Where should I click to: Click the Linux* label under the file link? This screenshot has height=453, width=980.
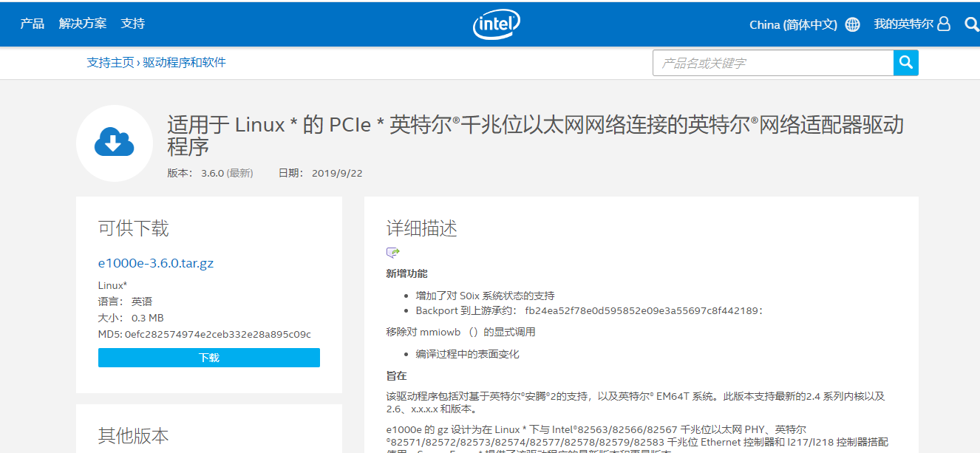click(x=113, y=285)
